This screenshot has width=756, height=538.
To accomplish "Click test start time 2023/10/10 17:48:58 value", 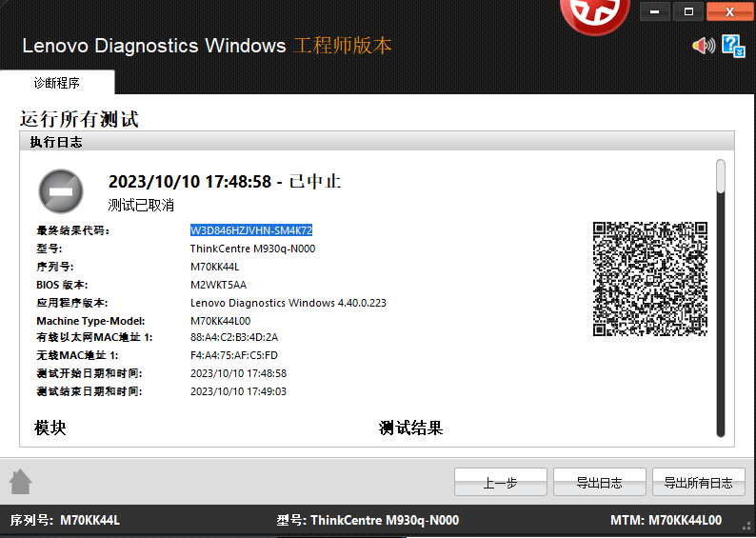I will tap(238, 373).
